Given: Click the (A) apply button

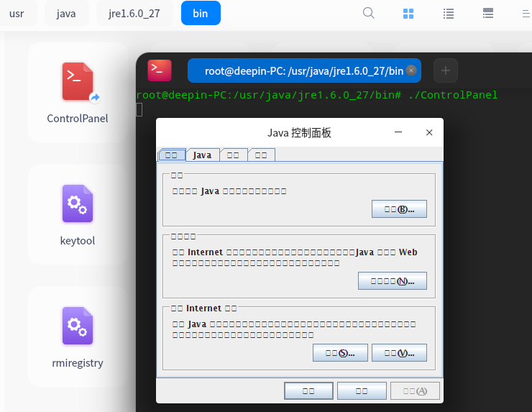Looking at the screenshot, I should [415, 391].
